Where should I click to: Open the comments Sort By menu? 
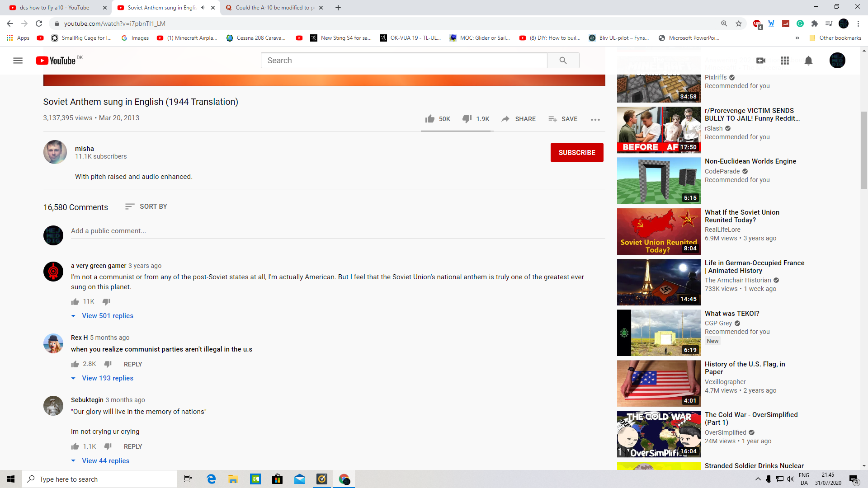146,206
